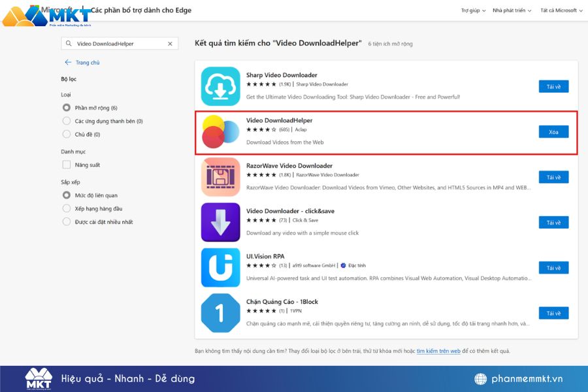588x392 pixels.
Task: Click Tải về for Sharp Video Downloader
Action: [553, 87]
